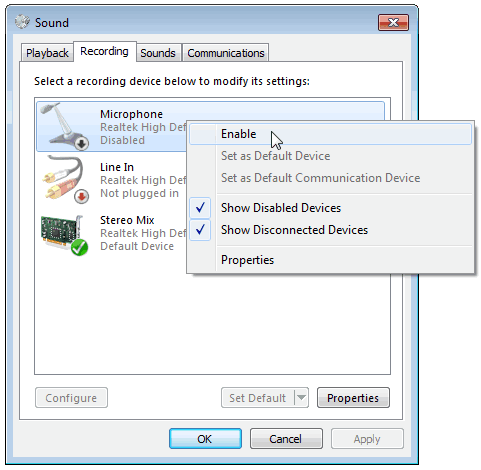Switch to the Playback tab
This screenshot has width=481, height=470.
pos(47,53)
